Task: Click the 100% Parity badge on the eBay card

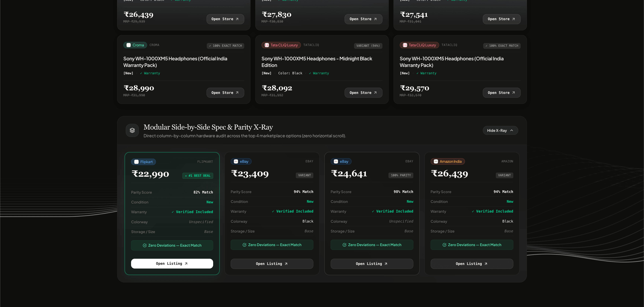Action: point(401,175)
